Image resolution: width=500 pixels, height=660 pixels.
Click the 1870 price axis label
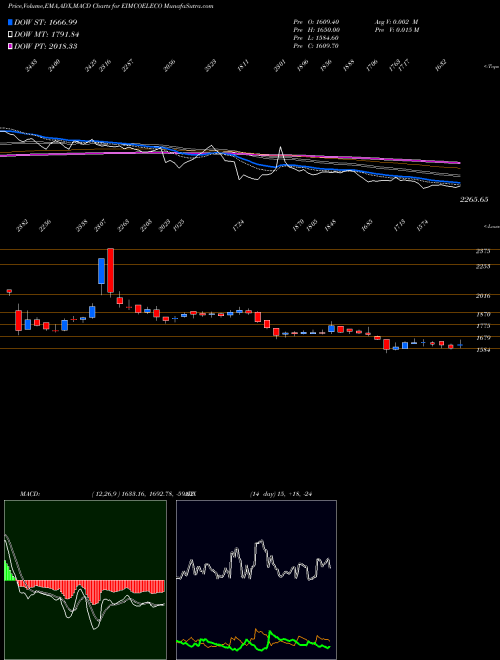pos(483,314)
